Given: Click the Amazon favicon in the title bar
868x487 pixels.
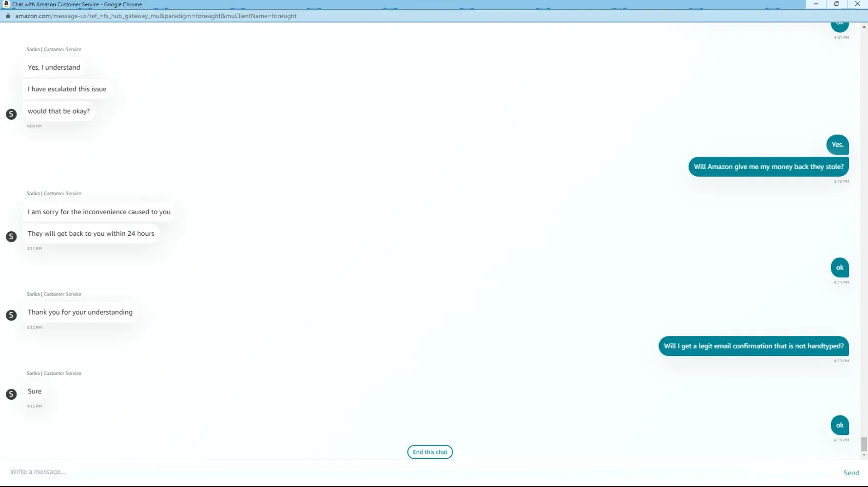Looking at the screenshot, I should pos(6,4).
